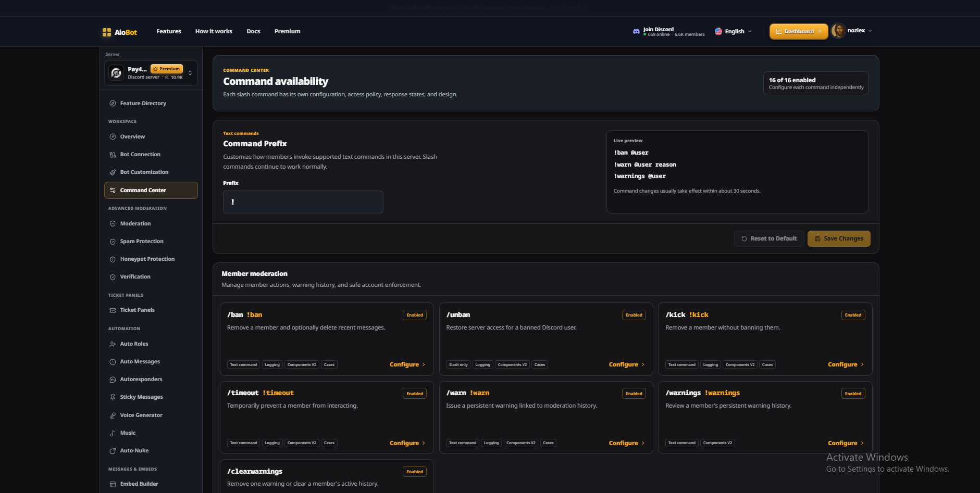Click the Auto Messages clock icon
Viewport: 980px width, 493px height.
pyautogui.click(x=113, y=362)
